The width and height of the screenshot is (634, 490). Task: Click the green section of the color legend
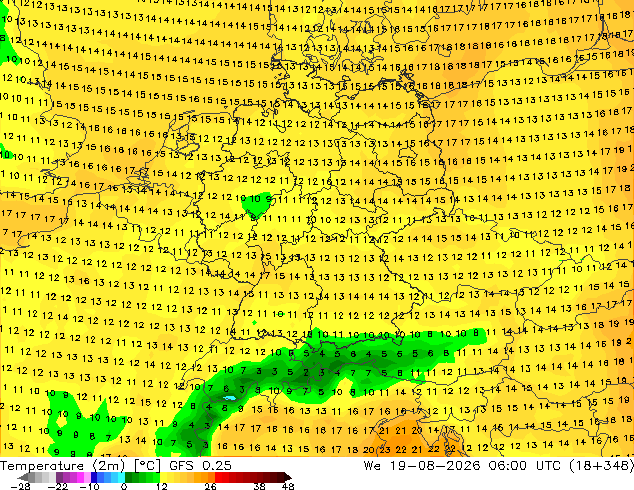[x=142, y=477]
